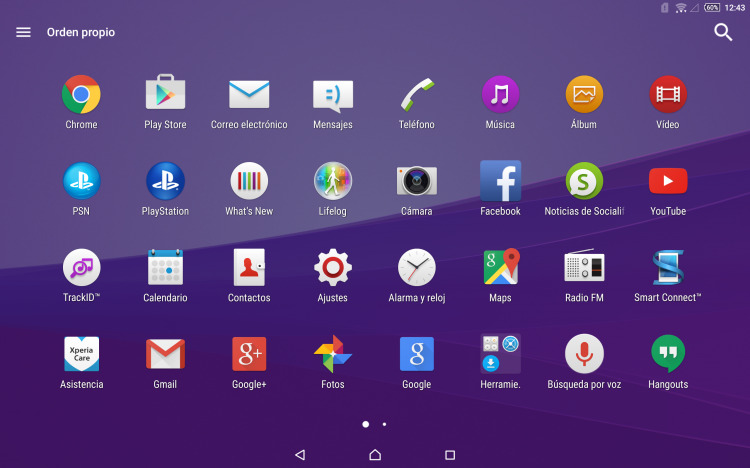Screen dimensions: 750x468
Task: Open the hamburger menu in app drawer
Action: (23, 32)
